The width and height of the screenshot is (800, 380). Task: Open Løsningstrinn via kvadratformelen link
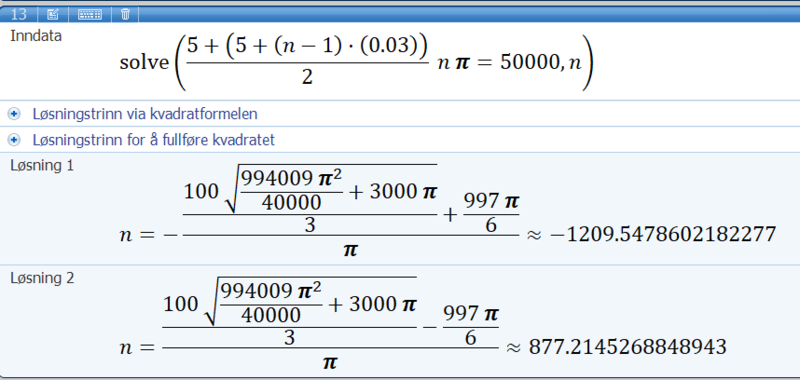coord(145,114)
